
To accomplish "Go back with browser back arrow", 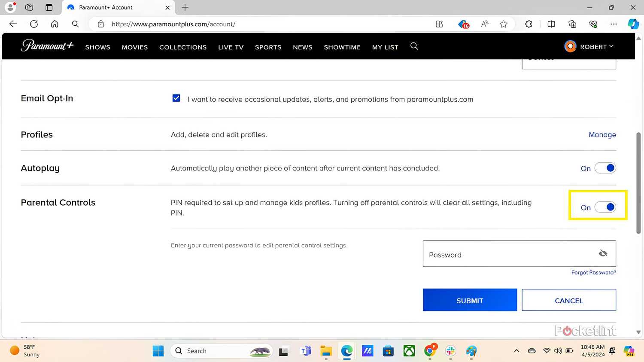I will [x=13, y=24].
